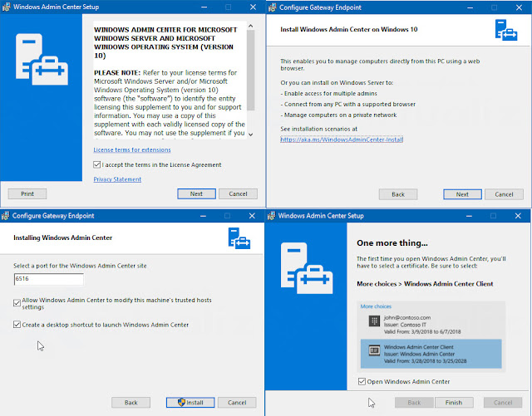Select john@contoso.com certificate entry

pos(431,325)
